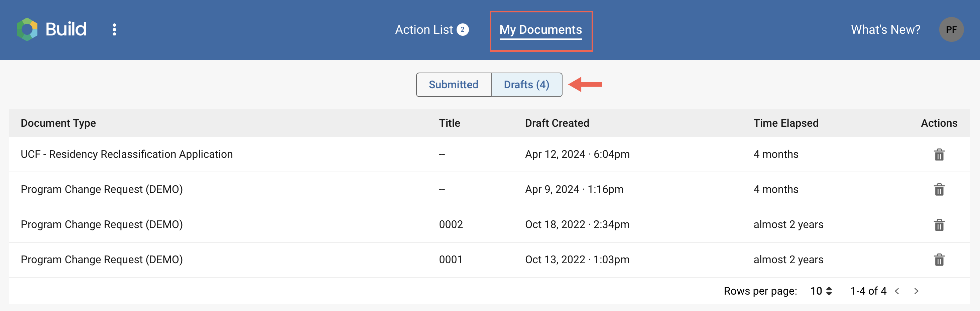Select the Drafts (4) filter
Image resolution: width=980 pixels, height=311 pixels.
[526, 85]
